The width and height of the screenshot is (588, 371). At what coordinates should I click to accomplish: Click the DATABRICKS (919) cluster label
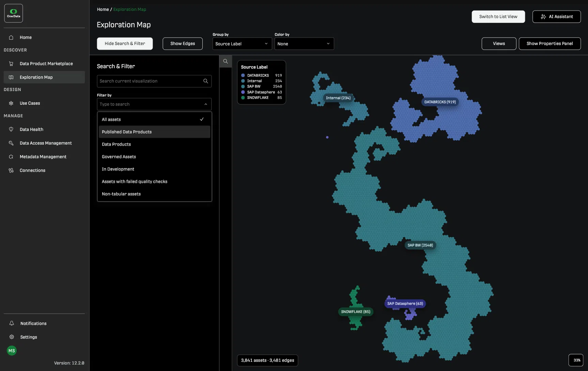click(x=440, y=102)
